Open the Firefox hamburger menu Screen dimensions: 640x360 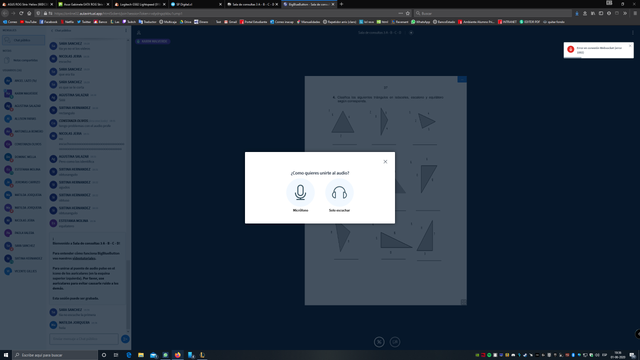[x=635, y=13]
